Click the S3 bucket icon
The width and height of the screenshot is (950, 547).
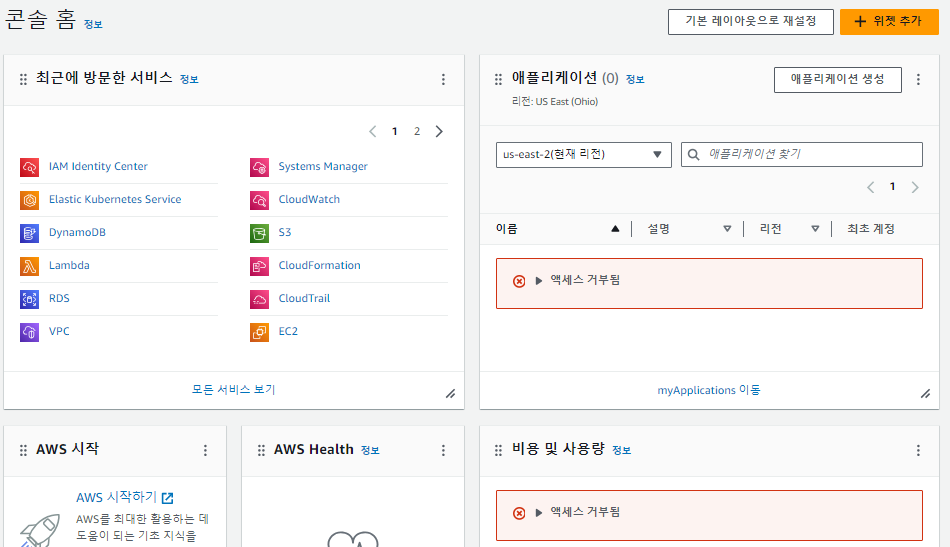[259, 233]
